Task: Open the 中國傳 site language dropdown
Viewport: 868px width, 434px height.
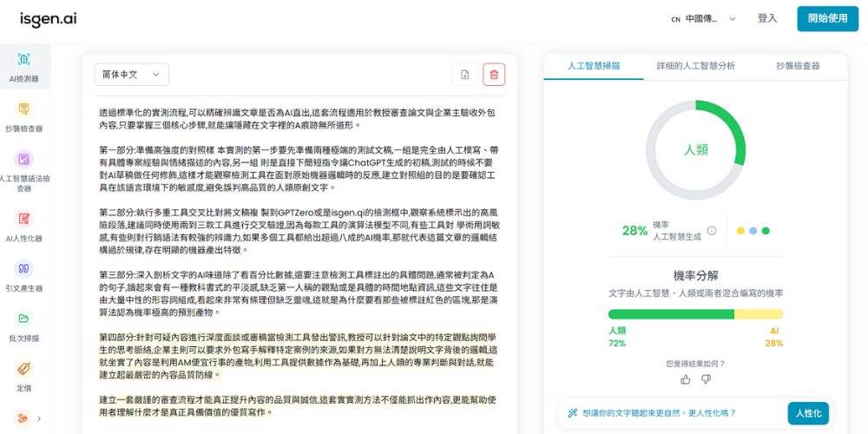Action: click(x=704, y=18)
